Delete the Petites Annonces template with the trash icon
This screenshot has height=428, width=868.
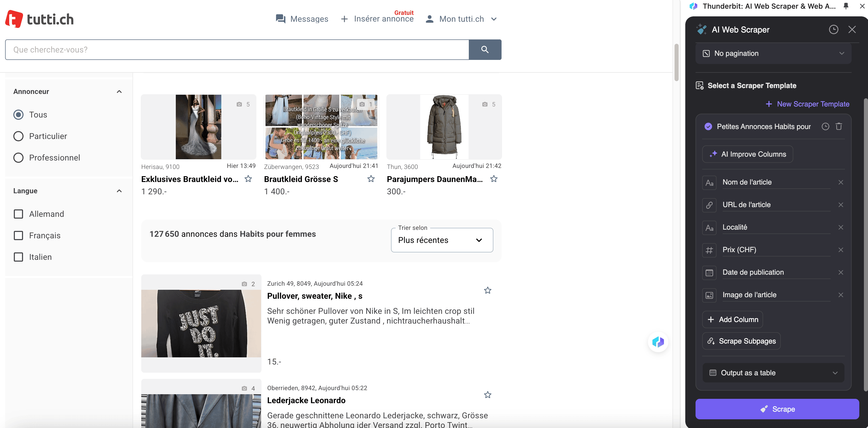(839, 126)
